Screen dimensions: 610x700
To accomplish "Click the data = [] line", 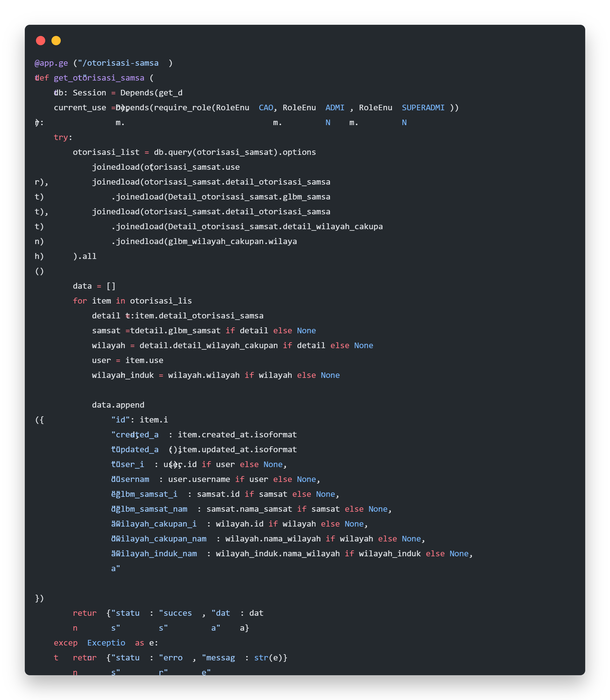I will (x=94, y=286).
